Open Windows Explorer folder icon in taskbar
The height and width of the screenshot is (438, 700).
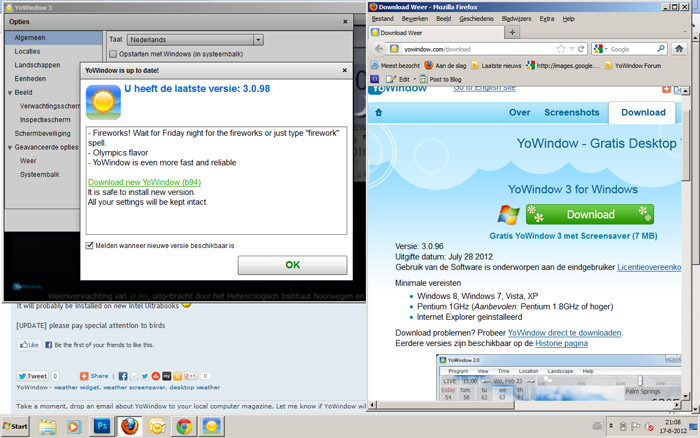[47, 427]
